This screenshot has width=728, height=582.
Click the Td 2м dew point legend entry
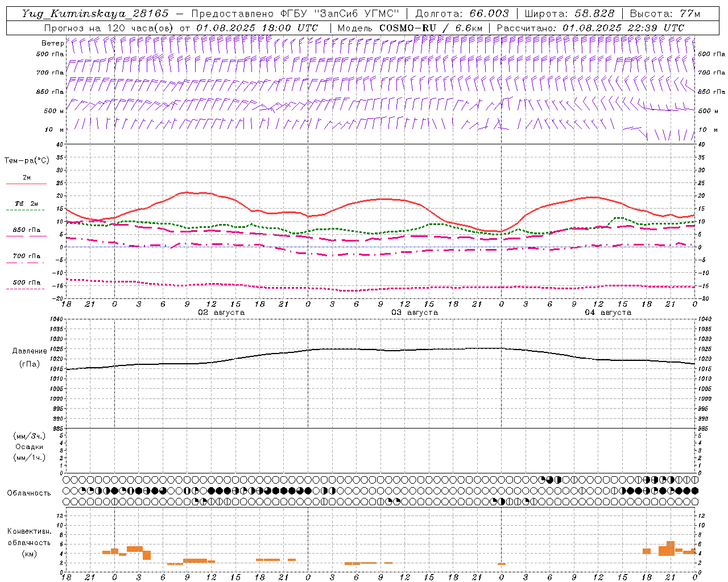click(27, 203)
